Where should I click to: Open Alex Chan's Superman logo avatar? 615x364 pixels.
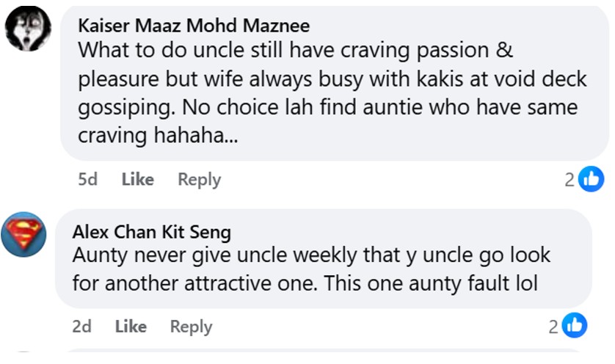23,234
